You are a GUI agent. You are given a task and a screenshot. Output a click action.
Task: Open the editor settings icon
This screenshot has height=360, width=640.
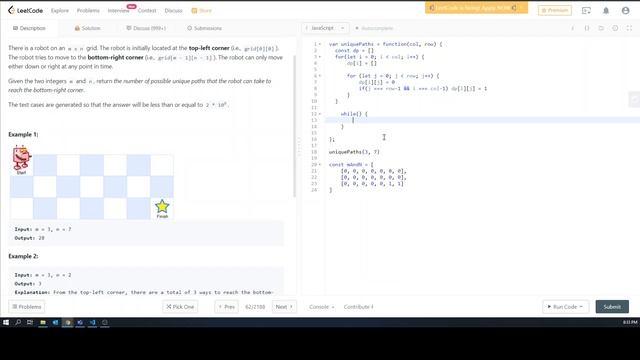point(615,28)
